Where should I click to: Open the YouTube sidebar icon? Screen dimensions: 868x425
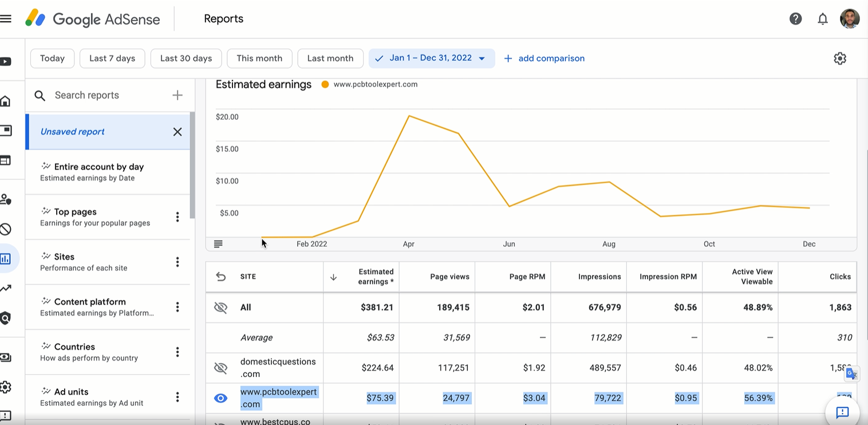click(6, 61)
